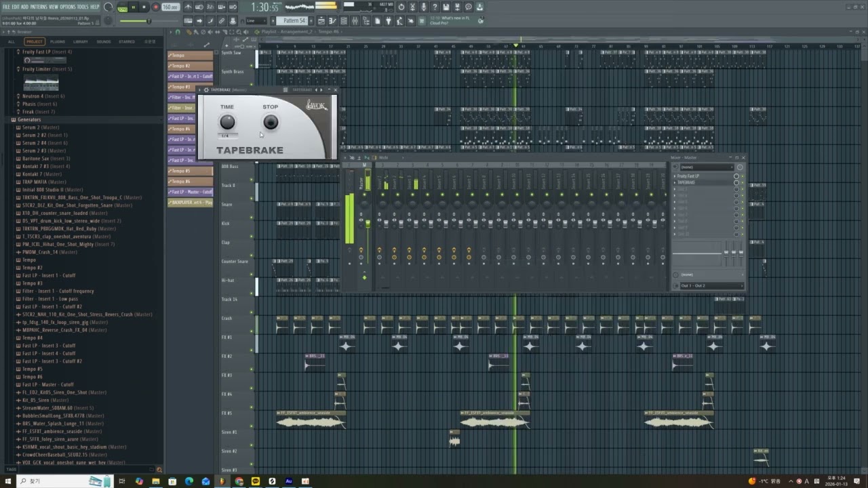Click the render to audio file icon
This screenshot has width=868, height=488.
tap(457, 7)
